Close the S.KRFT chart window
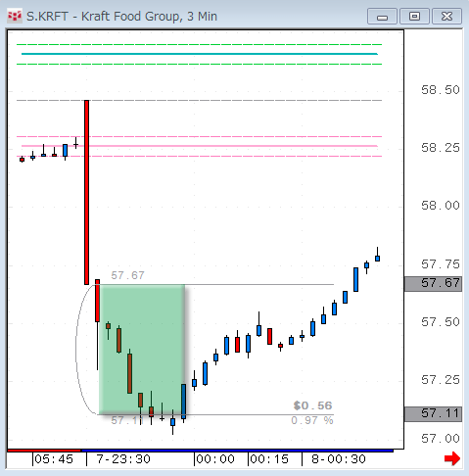 point(446,17)
